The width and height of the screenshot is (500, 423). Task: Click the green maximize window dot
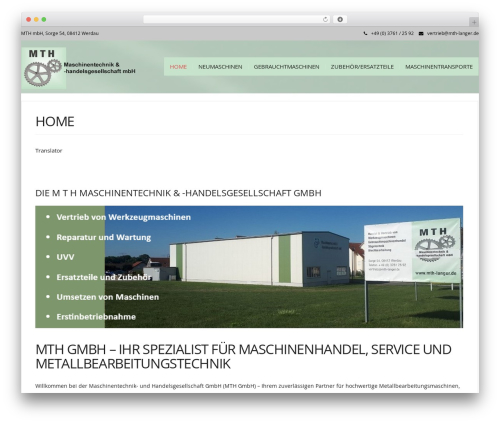pos(44,19)
